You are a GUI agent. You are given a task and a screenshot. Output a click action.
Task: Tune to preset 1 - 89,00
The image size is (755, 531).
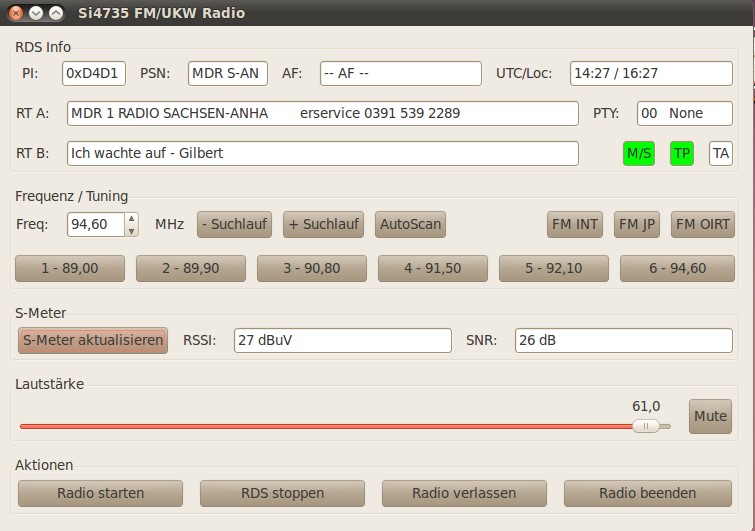pos(70,268)
